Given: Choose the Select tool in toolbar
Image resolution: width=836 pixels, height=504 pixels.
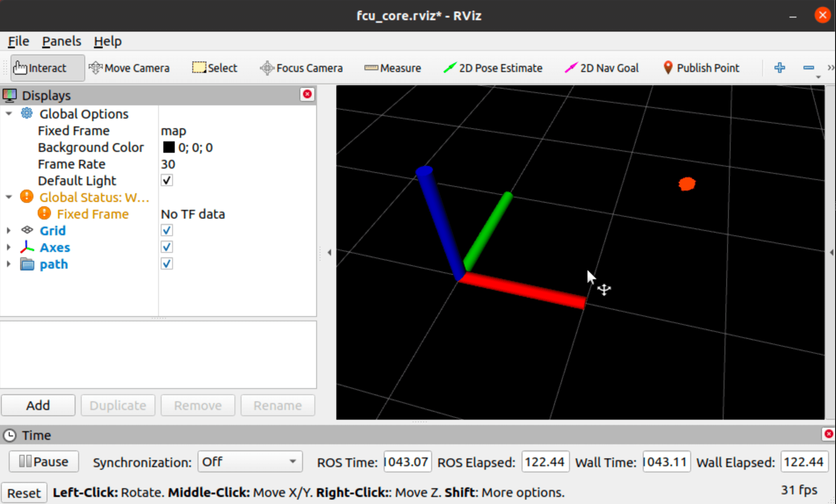Looking at the screenshot, I should click(215, 68).
